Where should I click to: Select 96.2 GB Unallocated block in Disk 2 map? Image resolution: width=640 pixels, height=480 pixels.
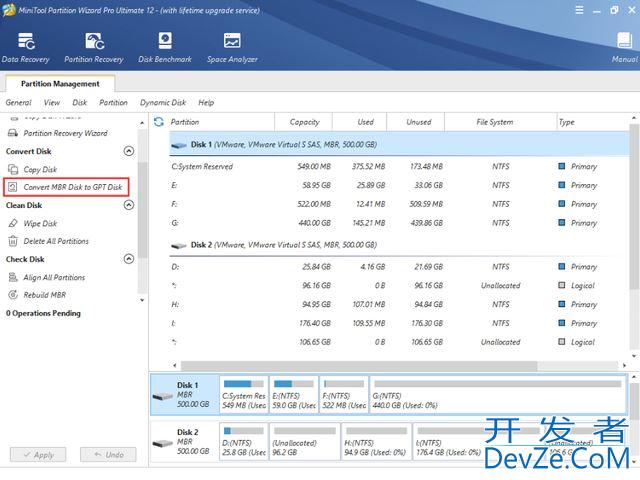coord(304,442)
